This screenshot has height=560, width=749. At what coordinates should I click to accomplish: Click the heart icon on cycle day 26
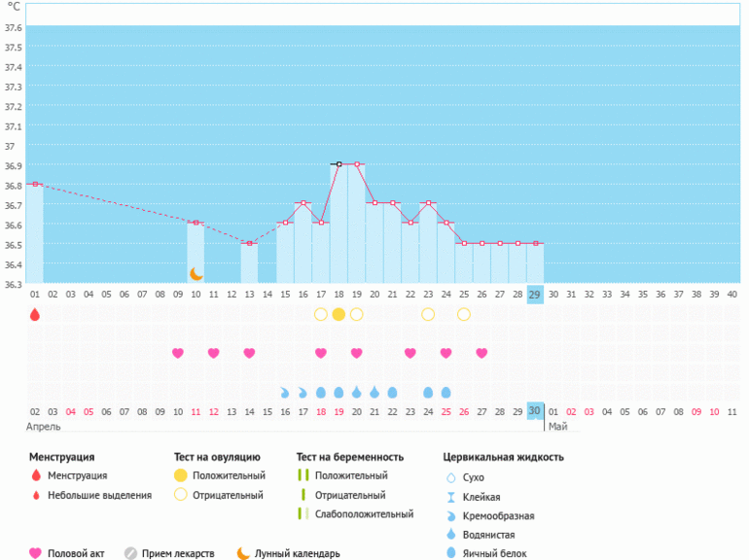click(x=481, y=353)
